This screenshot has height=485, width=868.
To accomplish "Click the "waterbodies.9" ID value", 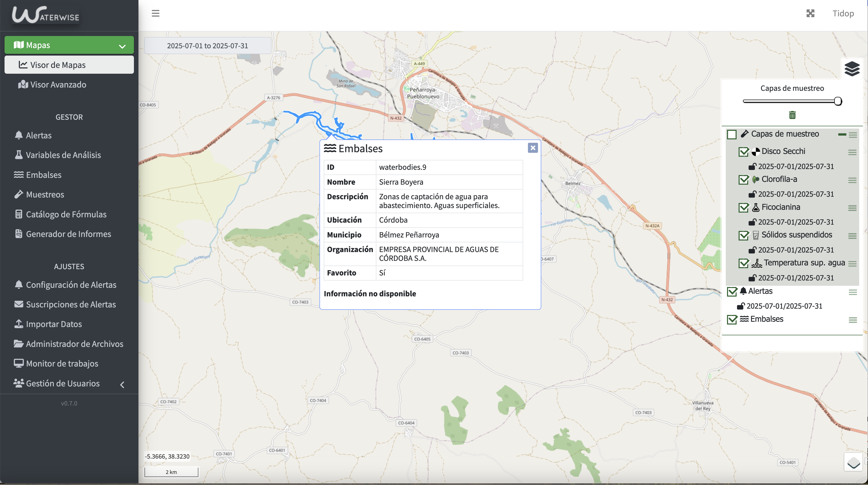I will (403, 167).
